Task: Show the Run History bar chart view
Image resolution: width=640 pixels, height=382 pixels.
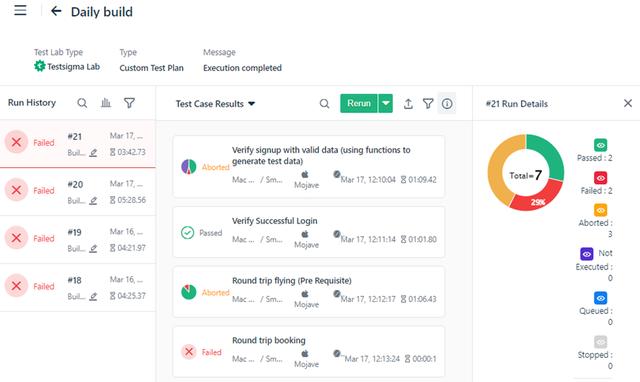Action: tap(106, 103)
